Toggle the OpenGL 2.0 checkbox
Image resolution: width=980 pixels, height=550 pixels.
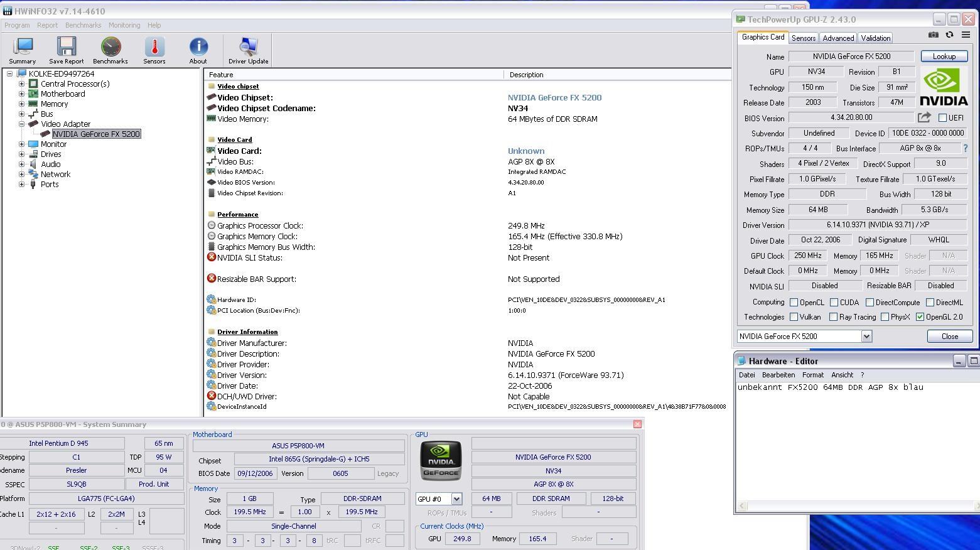[x=920, y=317]
